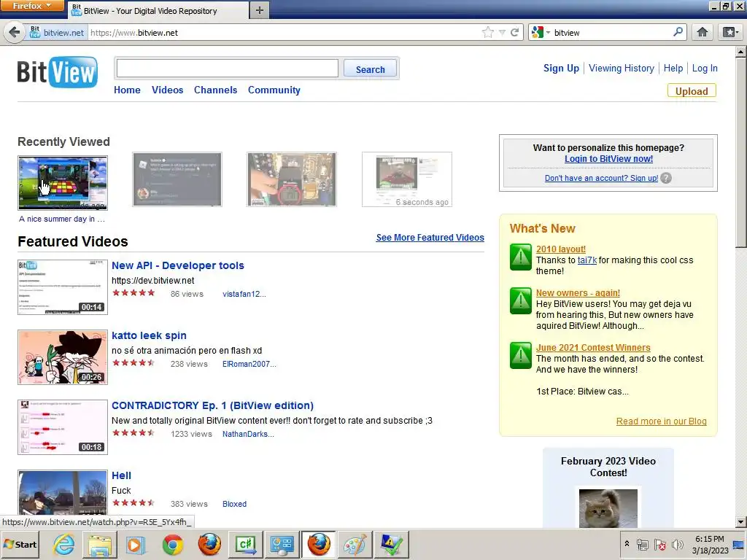Screen dimensions: 747x560
Task: Open 'katto leek spin' video title
Action: tap(149, 335)
